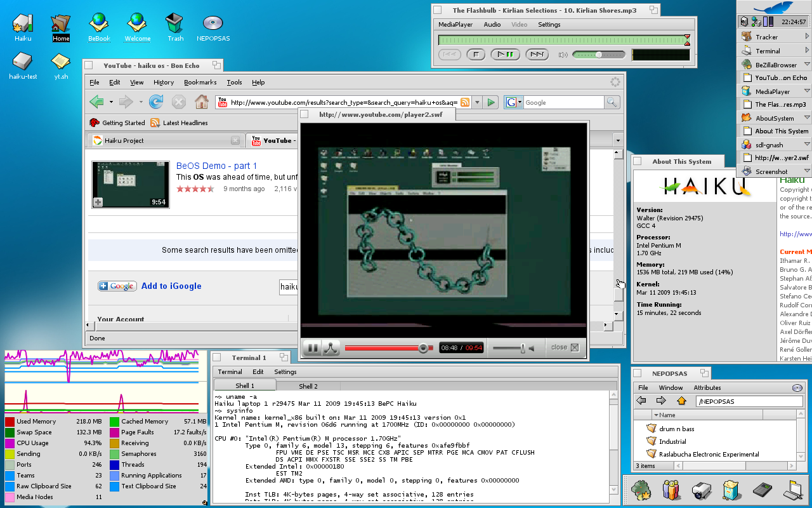Click the magnifier search button in browser

click(x=612, y=102)
